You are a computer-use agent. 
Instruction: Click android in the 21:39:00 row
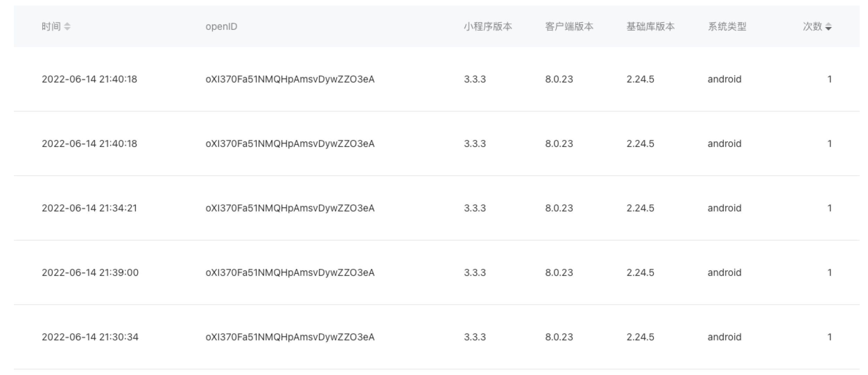tap(724, 272)
